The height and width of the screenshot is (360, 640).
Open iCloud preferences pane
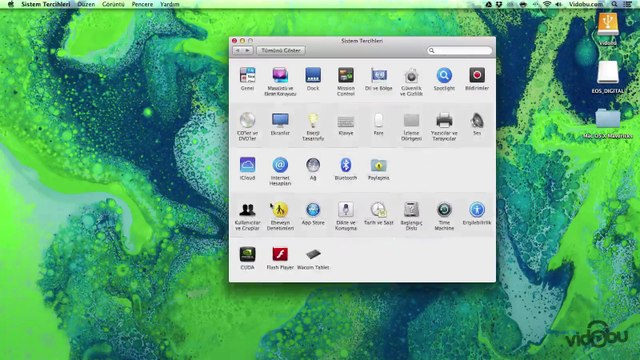tap(247, 165)
